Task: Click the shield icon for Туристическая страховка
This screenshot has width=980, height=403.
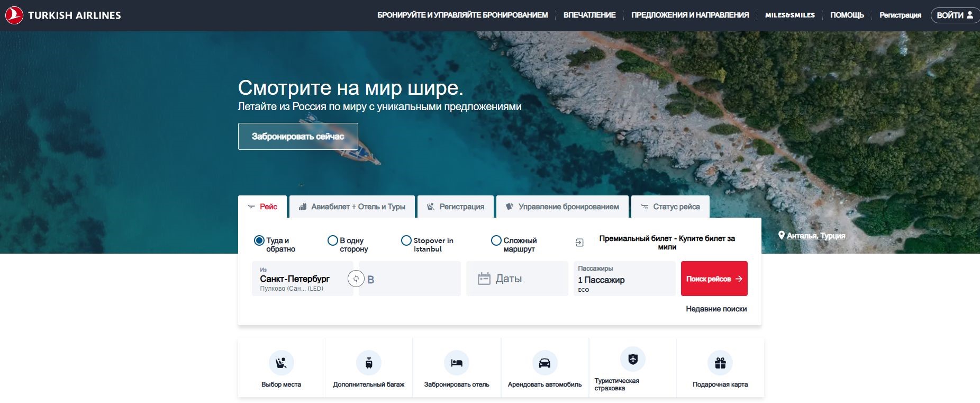Action: click(x=633, y=360)
